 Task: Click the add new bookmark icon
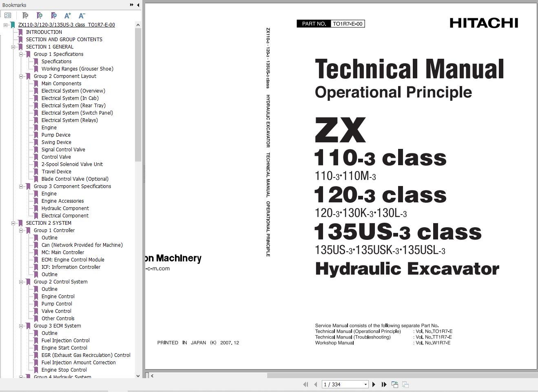tap(39, 16)
